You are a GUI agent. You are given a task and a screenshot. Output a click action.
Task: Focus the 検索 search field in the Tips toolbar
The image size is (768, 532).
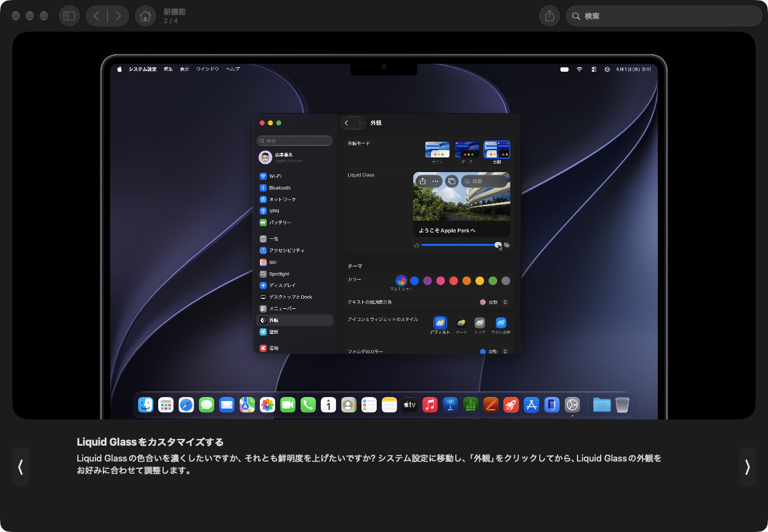[664, 16]
